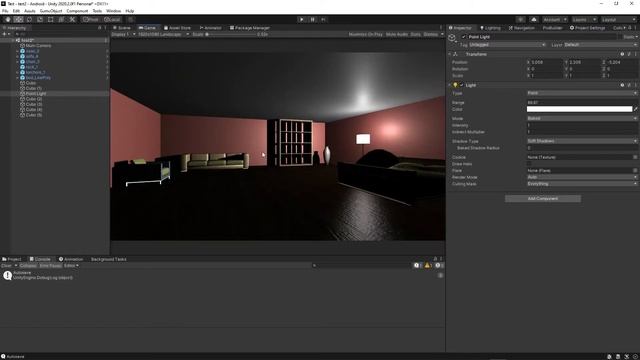Open the Light component more options menu

click(636, 85)
